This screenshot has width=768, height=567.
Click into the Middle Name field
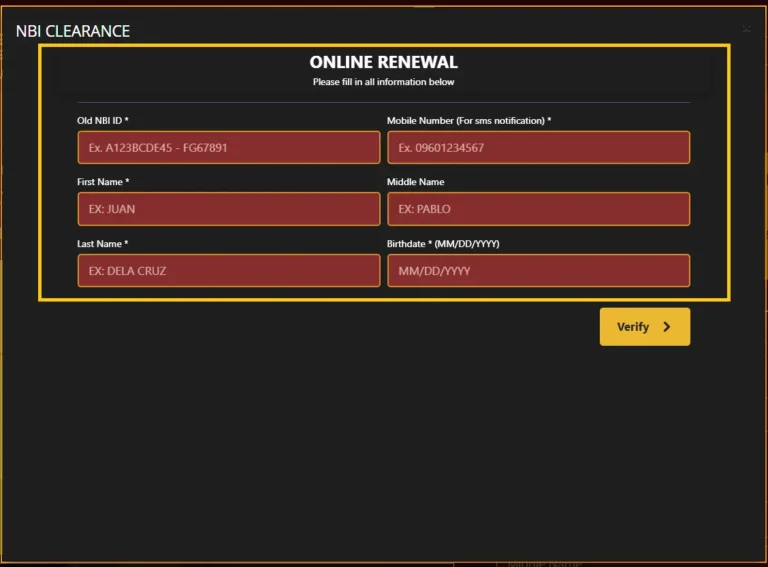coord(538,209)
